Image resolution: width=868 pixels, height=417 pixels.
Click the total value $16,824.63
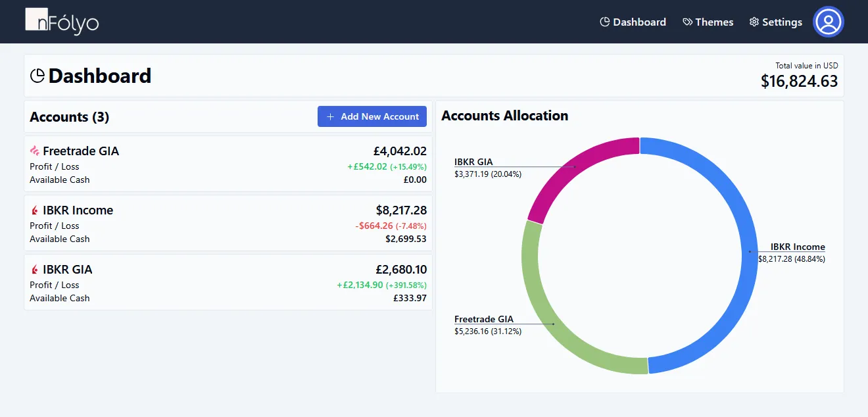(799, 81)
